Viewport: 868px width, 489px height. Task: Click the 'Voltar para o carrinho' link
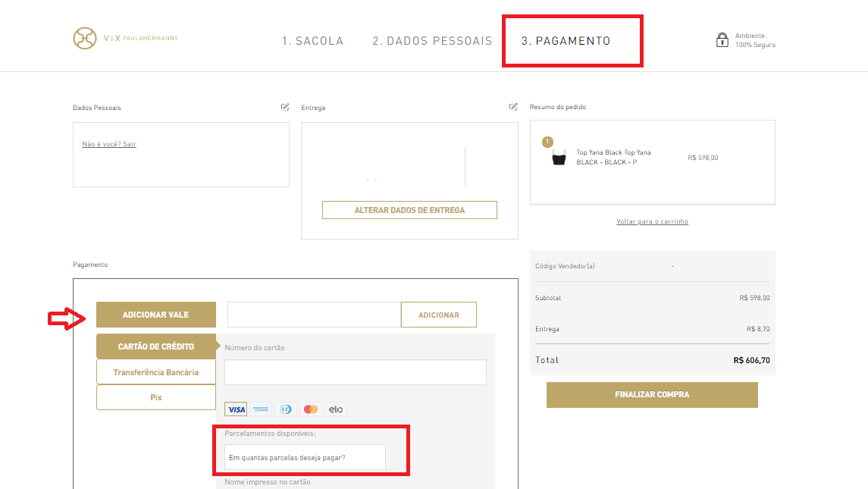[x=652, y=221]
